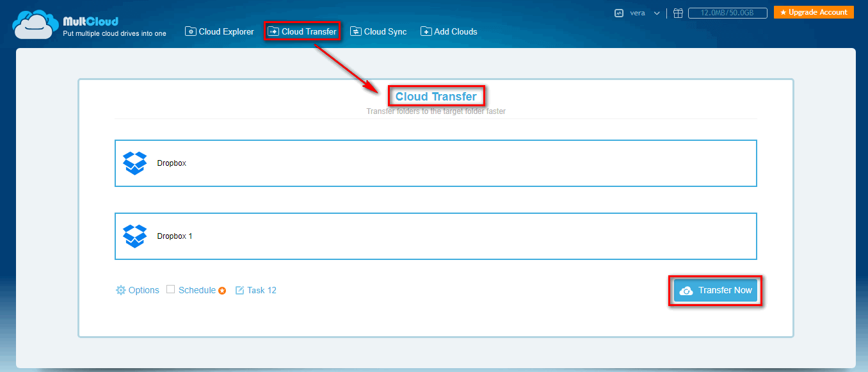
Task: Open the vera account name
Action: [638, 13]
